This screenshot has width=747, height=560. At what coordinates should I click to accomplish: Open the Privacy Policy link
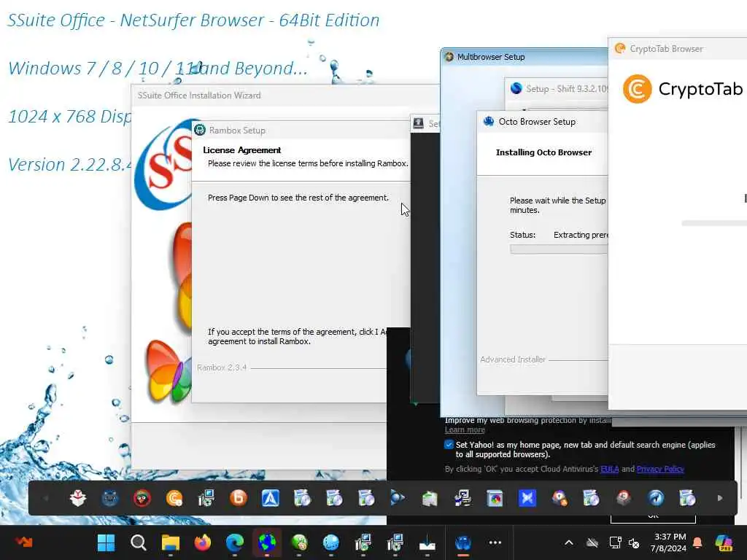(x=659, y=469)
